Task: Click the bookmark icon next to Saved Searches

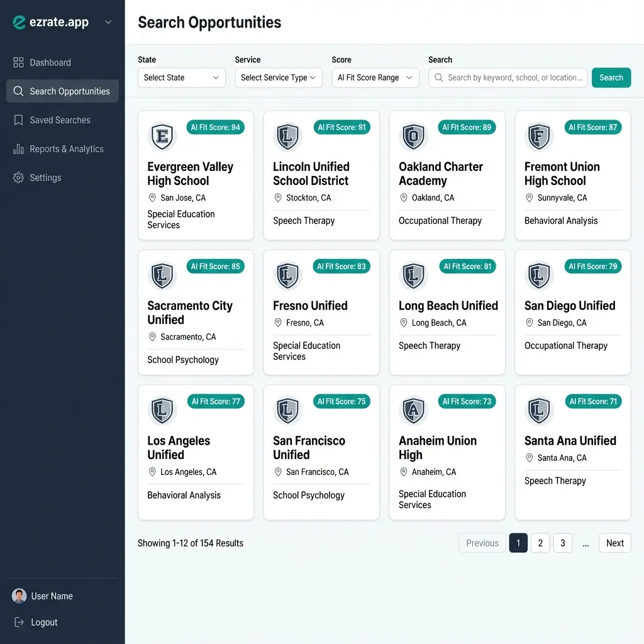Action: point(18,120)
